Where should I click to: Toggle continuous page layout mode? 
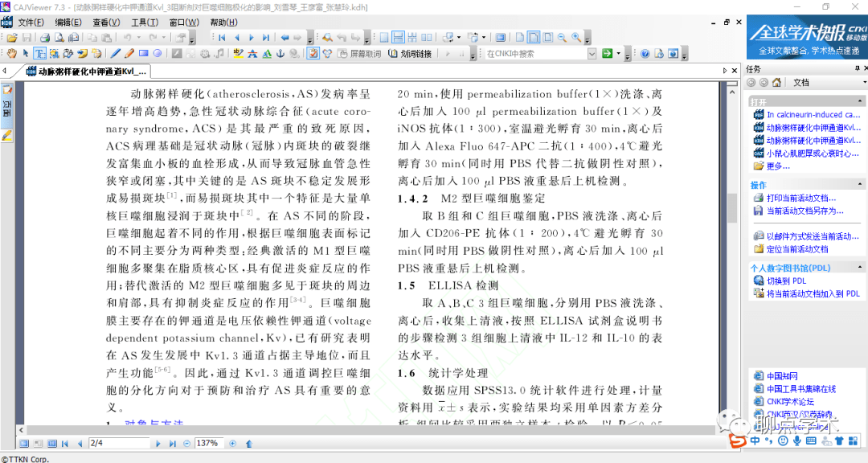point(398,38)
